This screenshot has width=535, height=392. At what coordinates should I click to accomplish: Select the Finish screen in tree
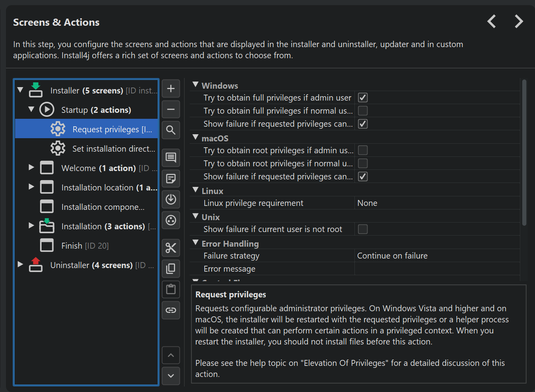tap(72, 246)
